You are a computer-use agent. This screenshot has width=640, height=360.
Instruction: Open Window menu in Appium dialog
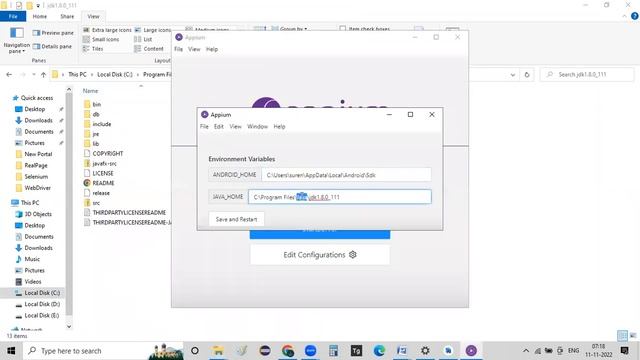[x=258, y=127]
